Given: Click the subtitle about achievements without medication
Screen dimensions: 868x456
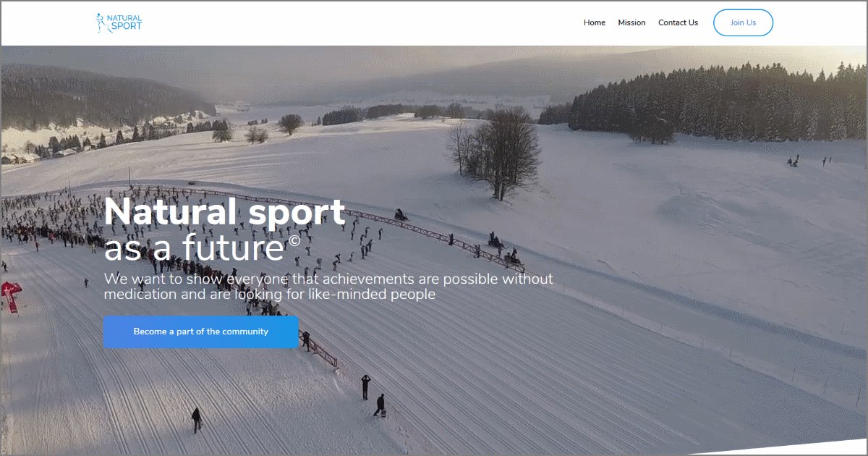Looking at the screenshot, I should (x=328, y=287).
